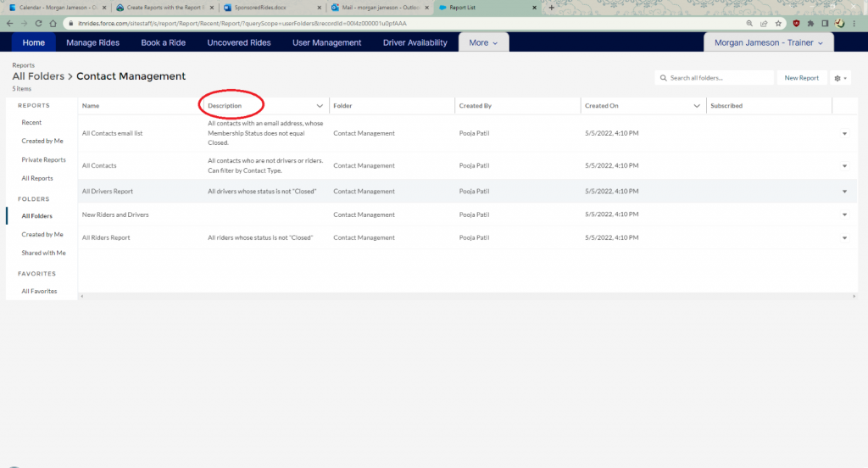This screenshot has height=468, width=868.
Task: Expand the More navigation menu
Action: [x=483, y=42]
